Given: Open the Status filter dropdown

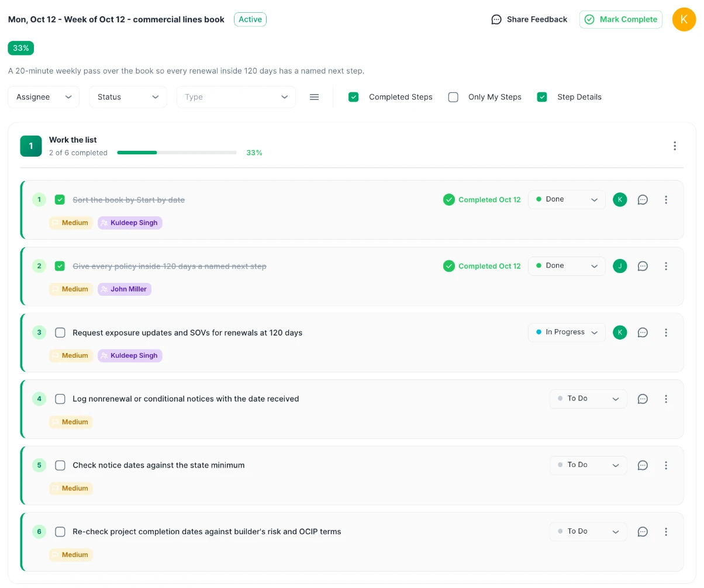Looking at the screenshot, I should click(x=128, y=97).
